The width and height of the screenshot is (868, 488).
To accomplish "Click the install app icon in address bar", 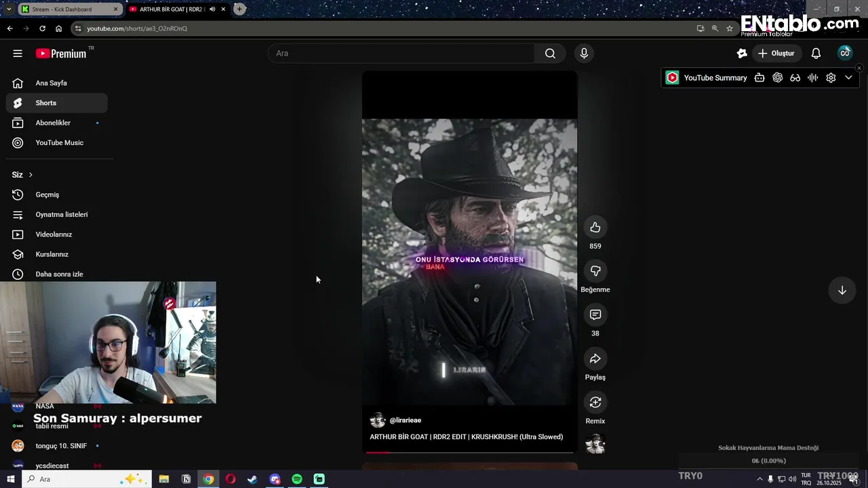I will [x=701, y=28].
